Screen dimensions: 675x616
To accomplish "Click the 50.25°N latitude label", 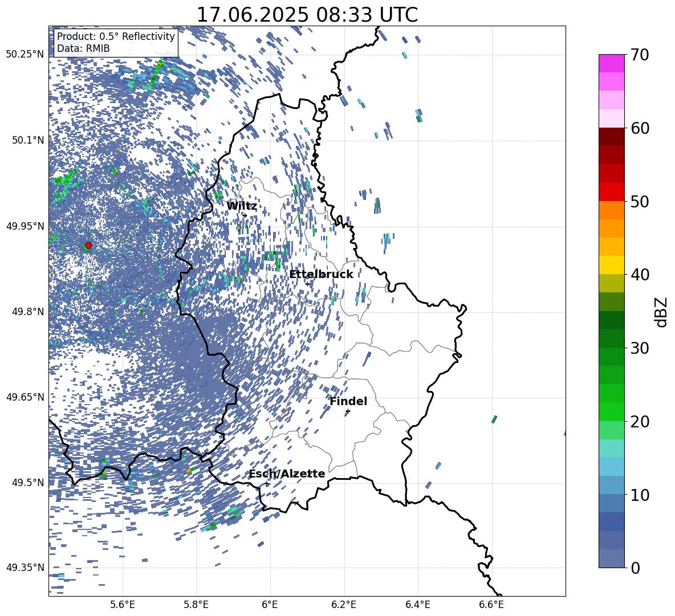I will [25, 55].
